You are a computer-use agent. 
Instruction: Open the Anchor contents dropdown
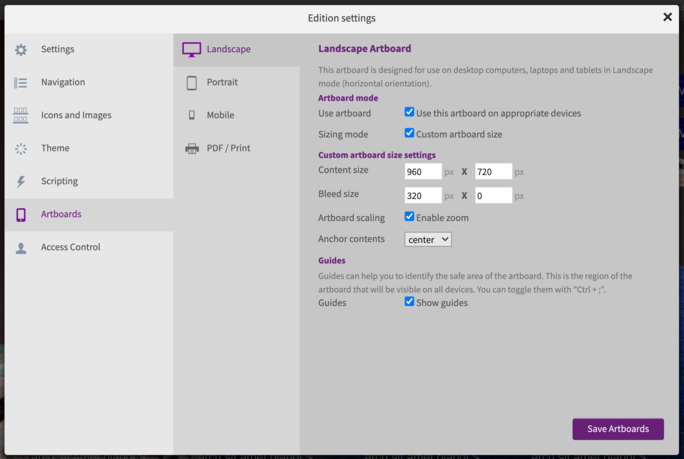(x=428, y=239)
